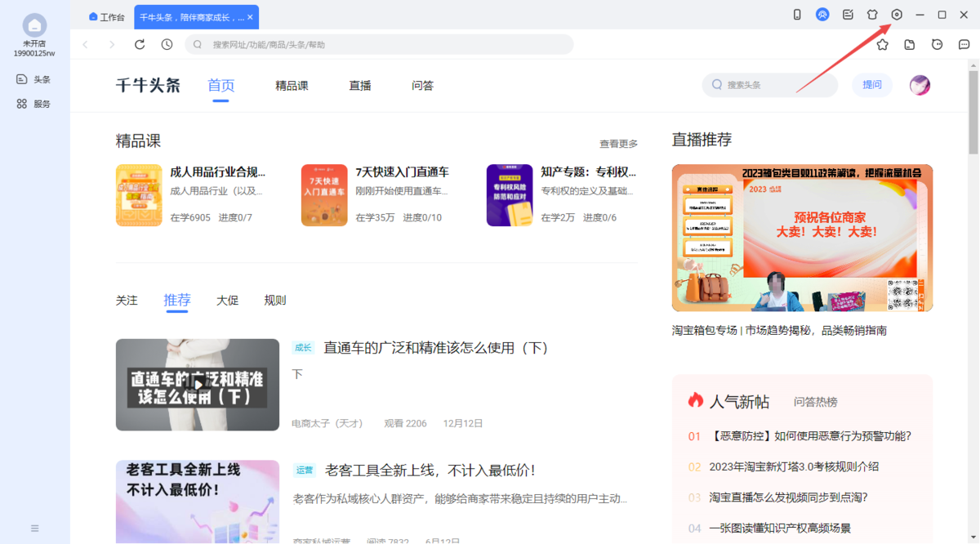Switch to the 工作台 tab

click(107, 16)
